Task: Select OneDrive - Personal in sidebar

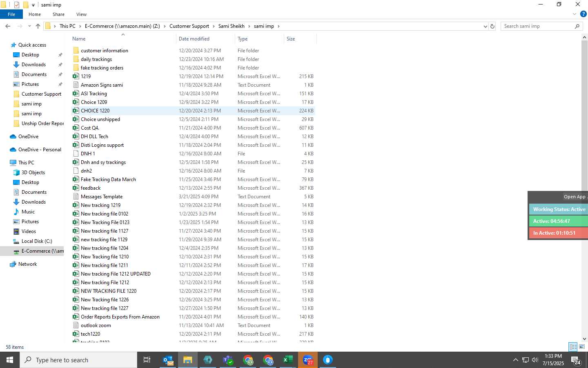Action: [x=40, y=150]
